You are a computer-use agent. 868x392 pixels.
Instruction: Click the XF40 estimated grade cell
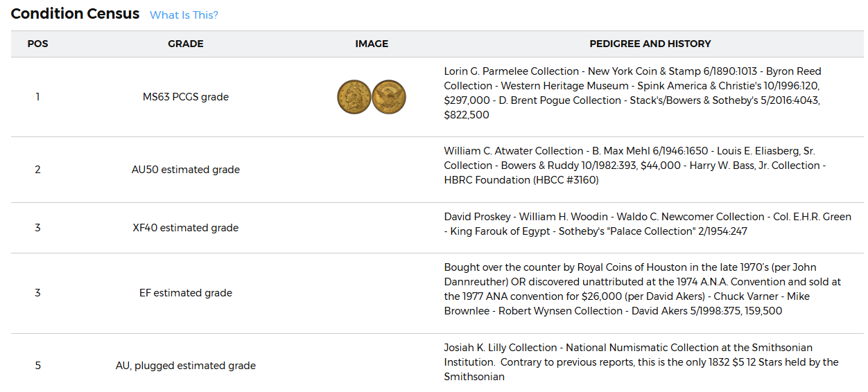[x=186, y=228]
